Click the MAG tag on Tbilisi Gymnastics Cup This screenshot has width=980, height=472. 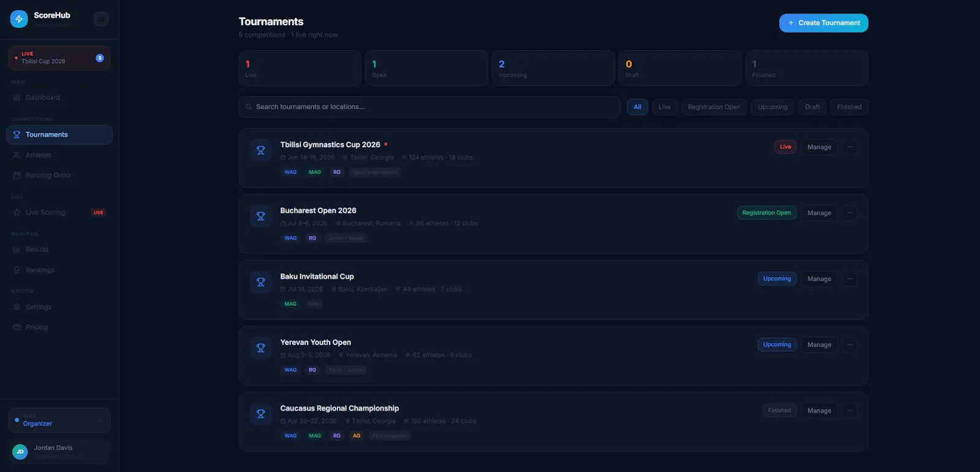click(x=315, y=172)
